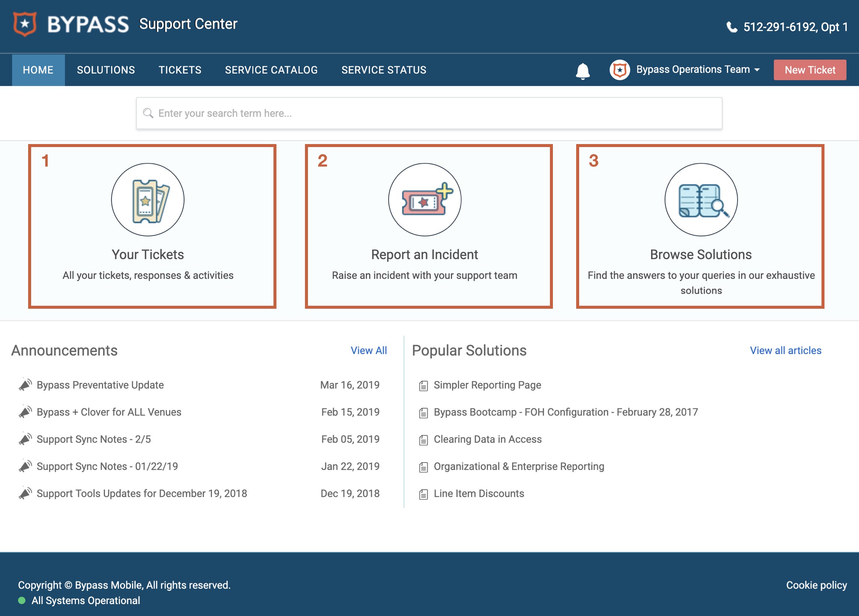Image resolution: width=859 pixels, height=616 pixels.
Task: Open the notifications bell icon
Action: coord(583,71)
